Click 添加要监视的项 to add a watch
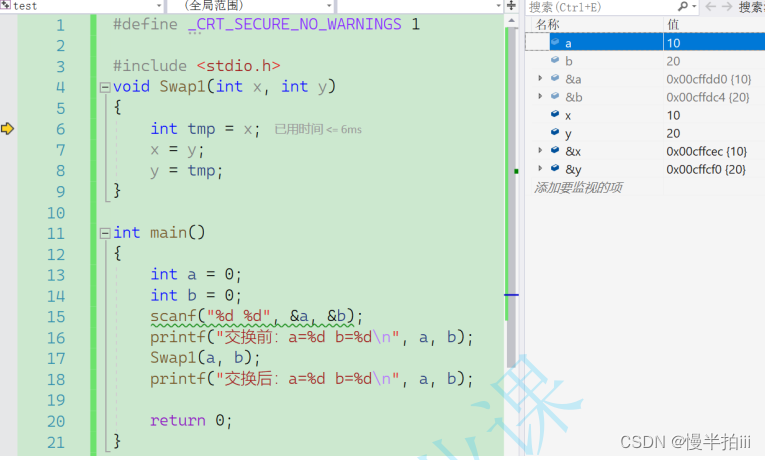Image resolution: width=765 pixels, height=460 pixels. (x=578, y=188)
